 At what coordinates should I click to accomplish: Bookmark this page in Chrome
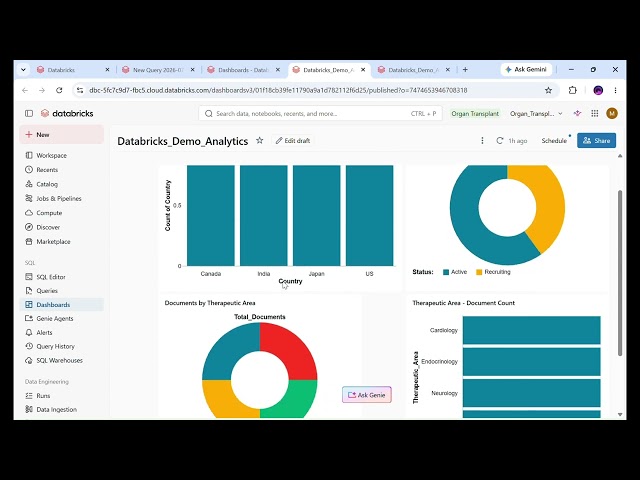click(x=548, y=90)
